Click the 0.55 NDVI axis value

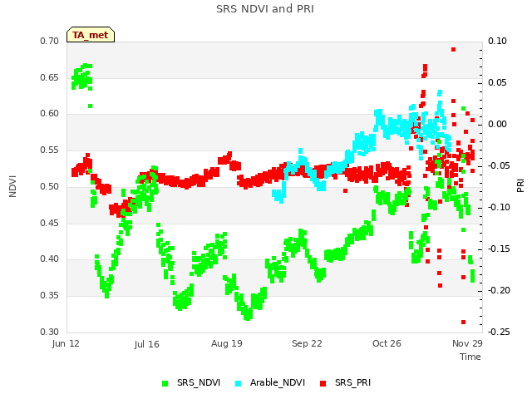pyautogui.click(x=50, y=150)
